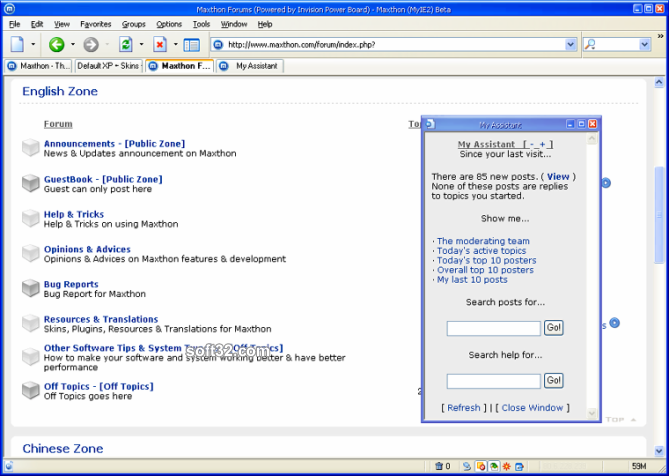Toggle the green content filter status icon
Image resolution: width=669 pixels, height=476 pixels.
494,466
